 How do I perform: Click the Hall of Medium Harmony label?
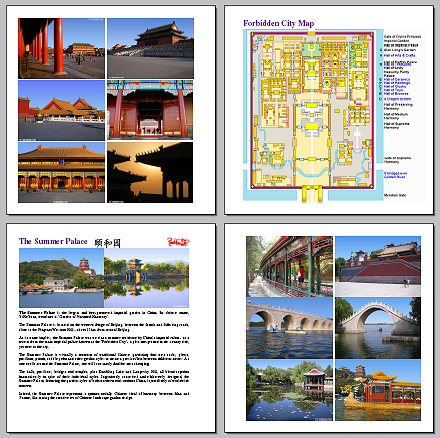coord(396,116)
